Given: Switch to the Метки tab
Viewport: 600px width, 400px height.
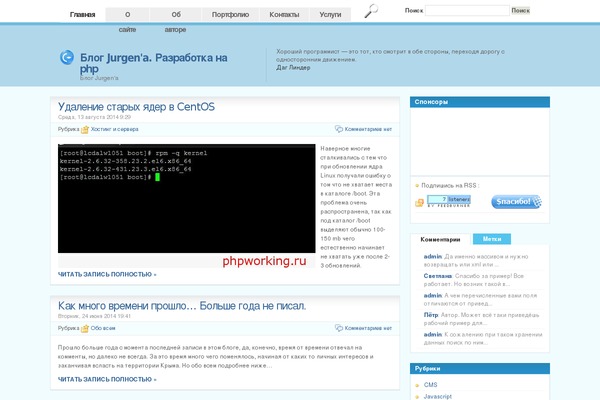Looking at the screenshot, I should click(x=492, y=239).
